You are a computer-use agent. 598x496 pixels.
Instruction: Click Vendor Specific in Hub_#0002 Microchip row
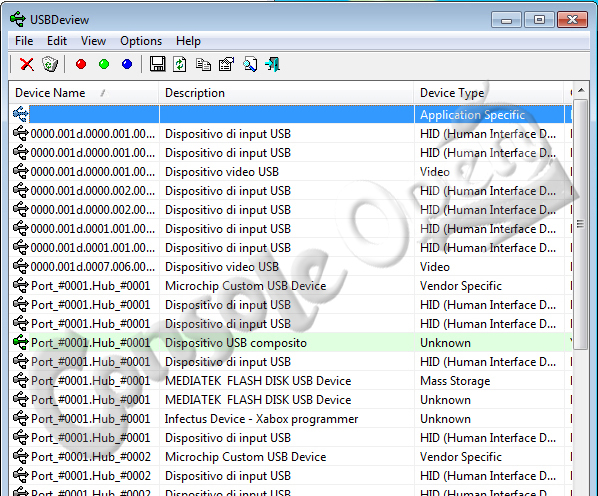click(x=461, y=457)
